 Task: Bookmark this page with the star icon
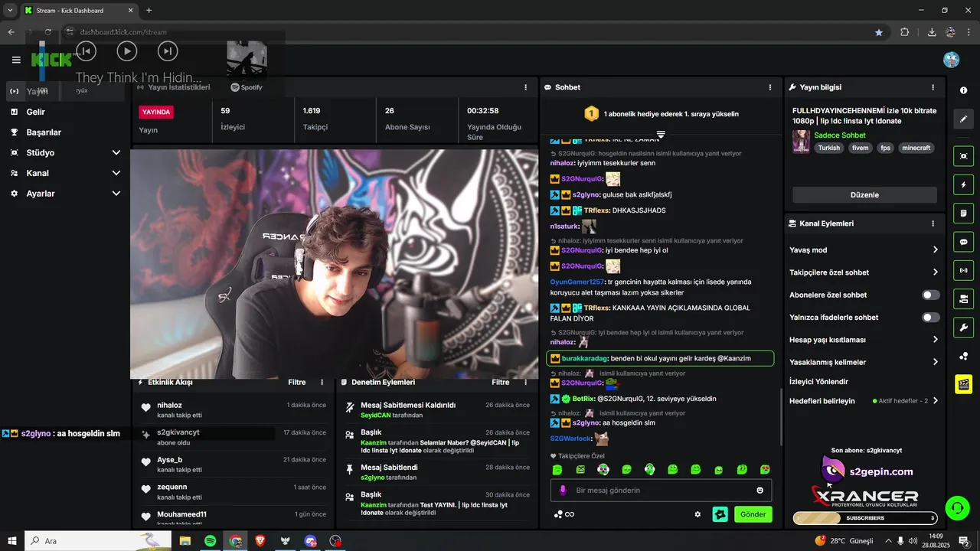tap(879, 32)
